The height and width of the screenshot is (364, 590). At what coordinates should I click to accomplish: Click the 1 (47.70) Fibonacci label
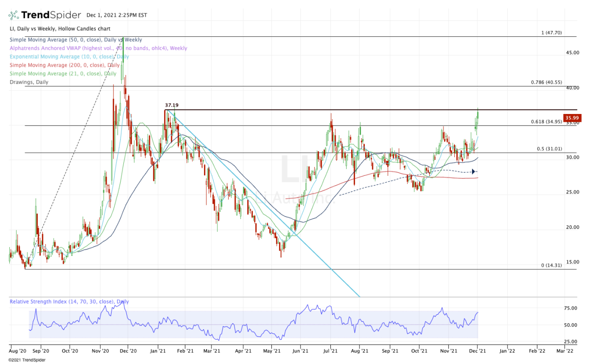click(551, 33)
